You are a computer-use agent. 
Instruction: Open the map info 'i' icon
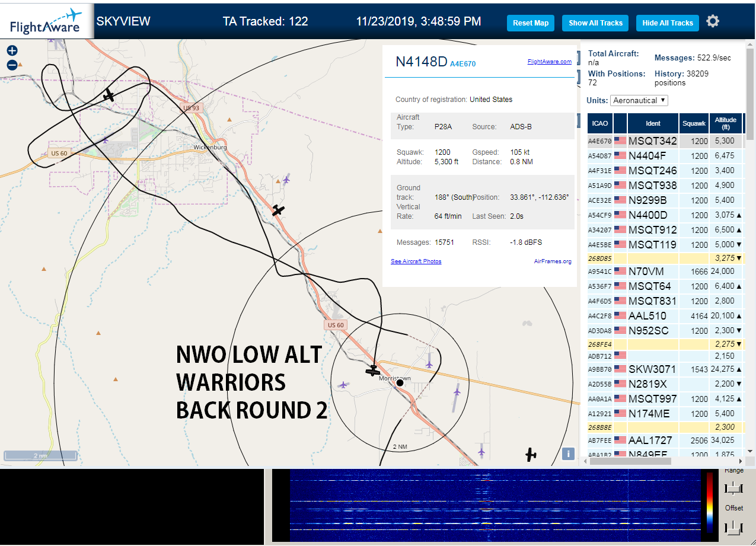tap(568, 454)
